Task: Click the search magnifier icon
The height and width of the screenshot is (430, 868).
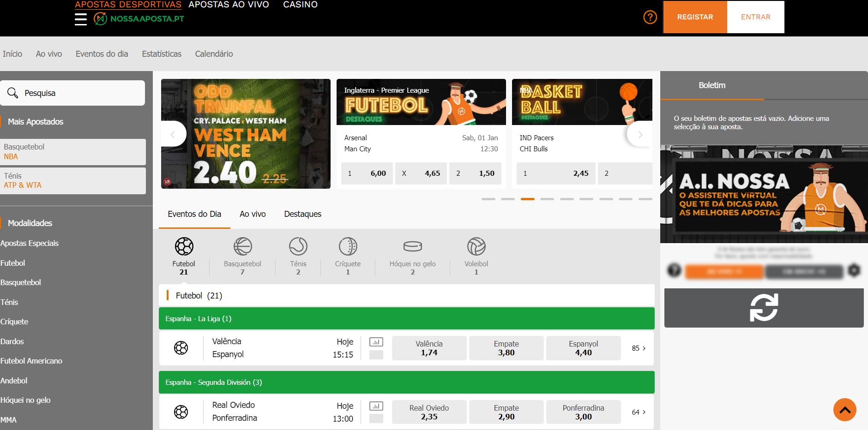Action: click(13, 93)
